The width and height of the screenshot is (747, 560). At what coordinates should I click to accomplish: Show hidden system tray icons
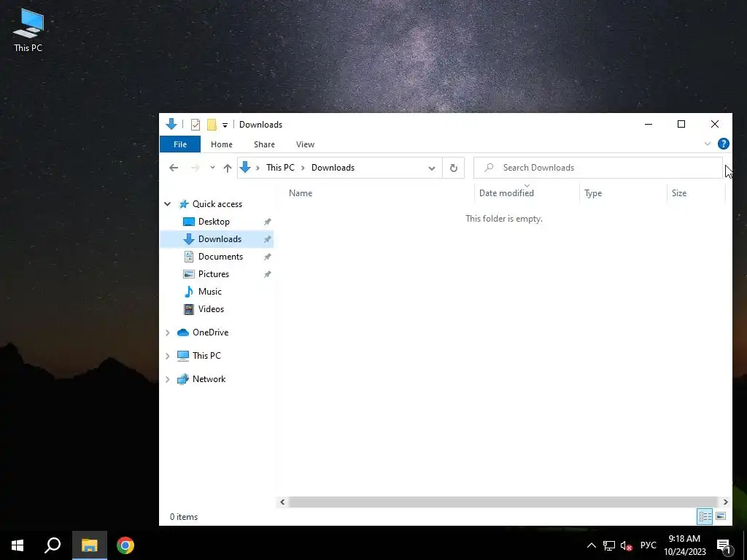[591, 545]
